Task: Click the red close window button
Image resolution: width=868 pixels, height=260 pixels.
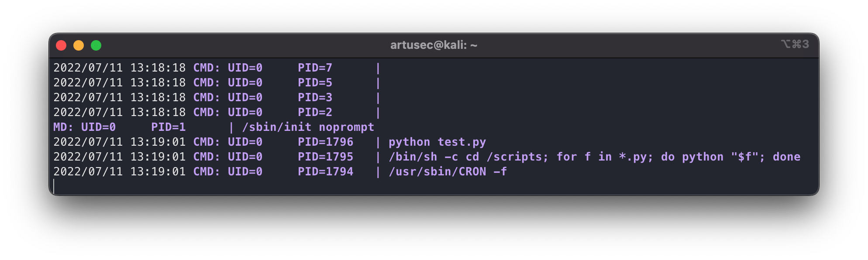Action: (x=61, y=45)
